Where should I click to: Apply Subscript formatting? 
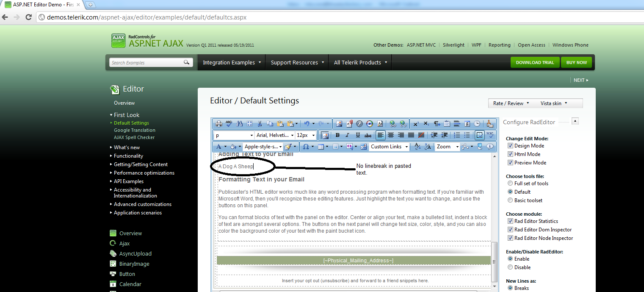tap(426, 124)
